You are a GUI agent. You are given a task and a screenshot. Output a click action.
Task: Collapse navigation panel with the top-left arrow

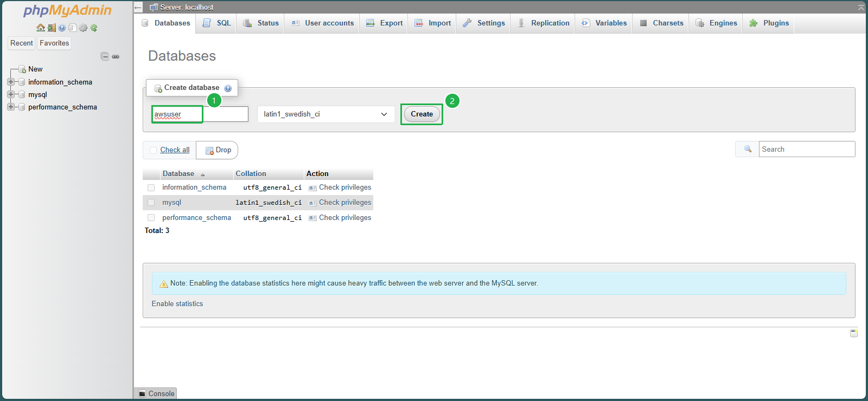coord(138,7)
